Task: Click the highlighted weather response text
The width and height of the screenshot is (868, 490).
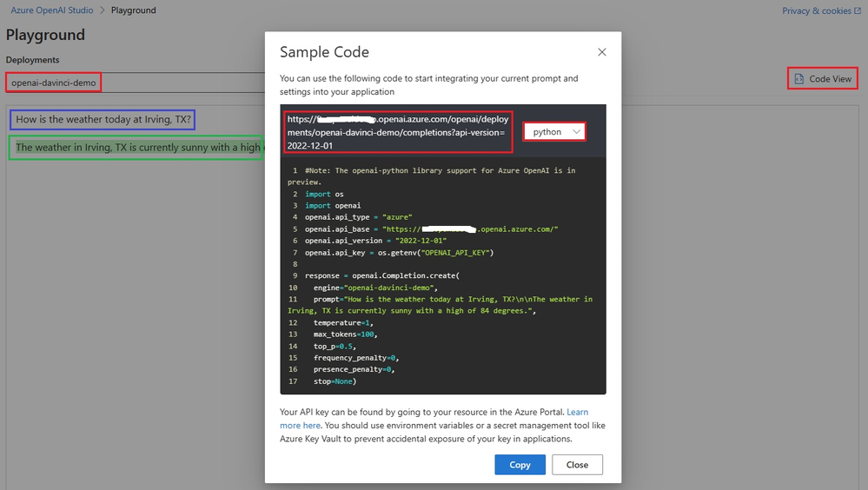Action: (138, 148)
